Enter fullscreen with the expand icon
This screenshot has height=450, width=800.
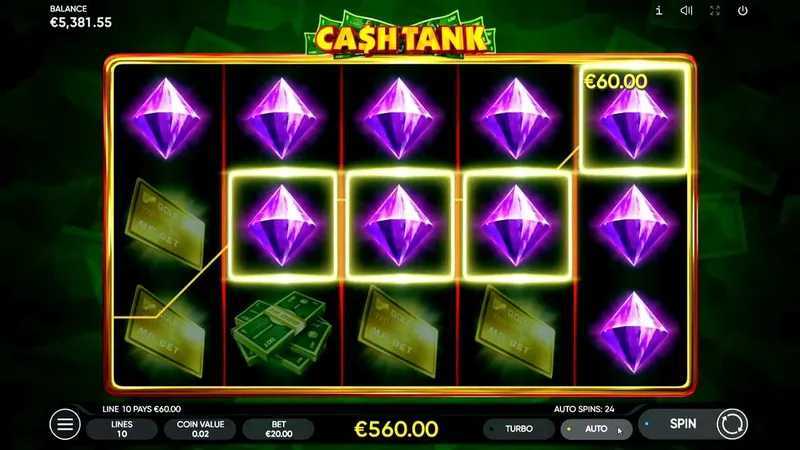[715, 10]
